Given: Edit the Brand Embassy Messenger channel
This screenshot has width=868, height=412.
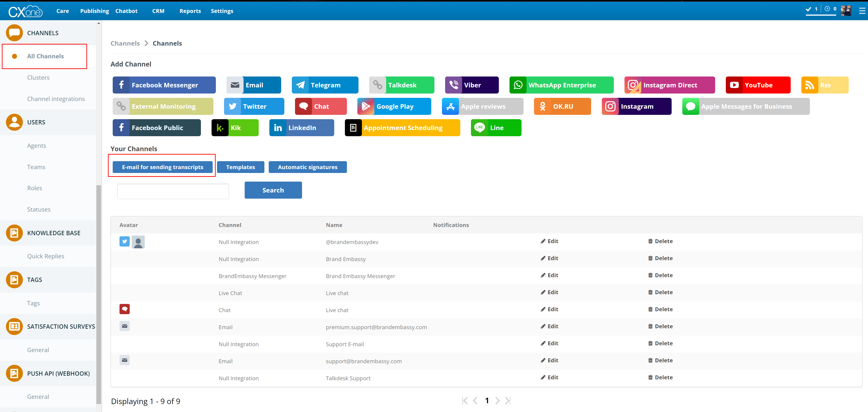Looking at the screenshot, I should tap(550, 275).
